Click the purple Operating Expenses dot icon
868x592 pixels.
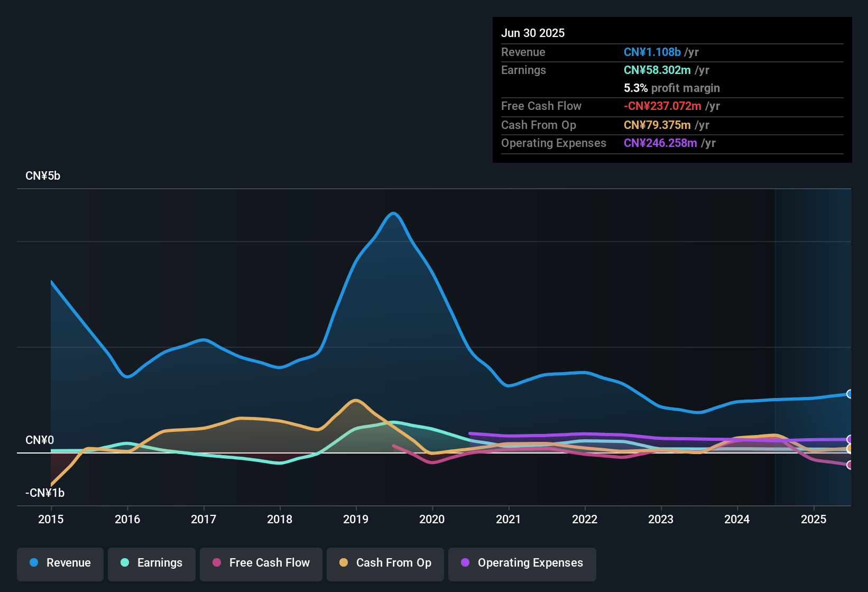465,563
